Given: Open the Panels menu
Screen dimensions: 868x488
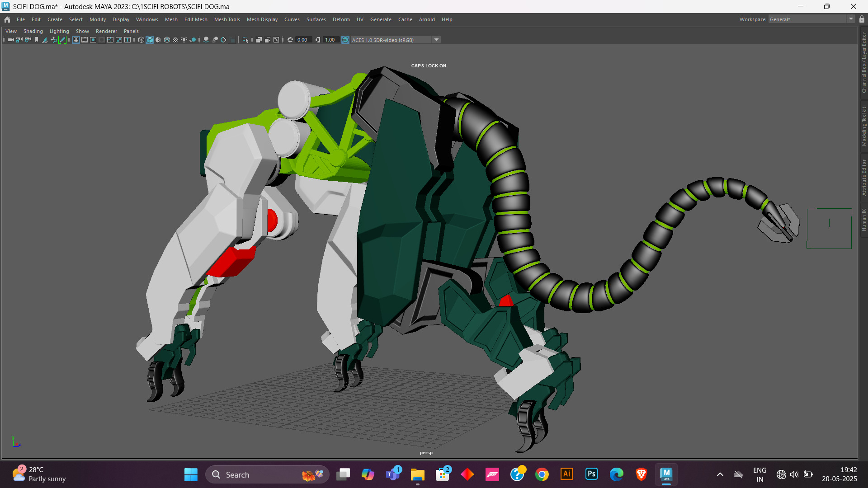Looking at the screenshot, I should click(x=131, y=31).
